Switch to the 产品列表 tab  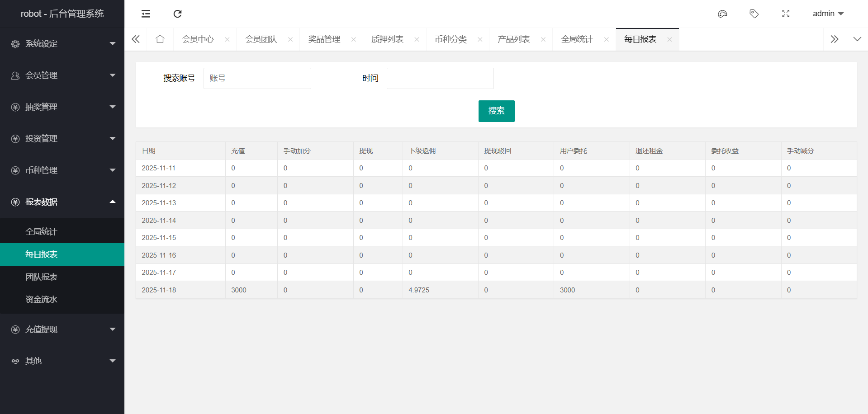coord(513,39)
